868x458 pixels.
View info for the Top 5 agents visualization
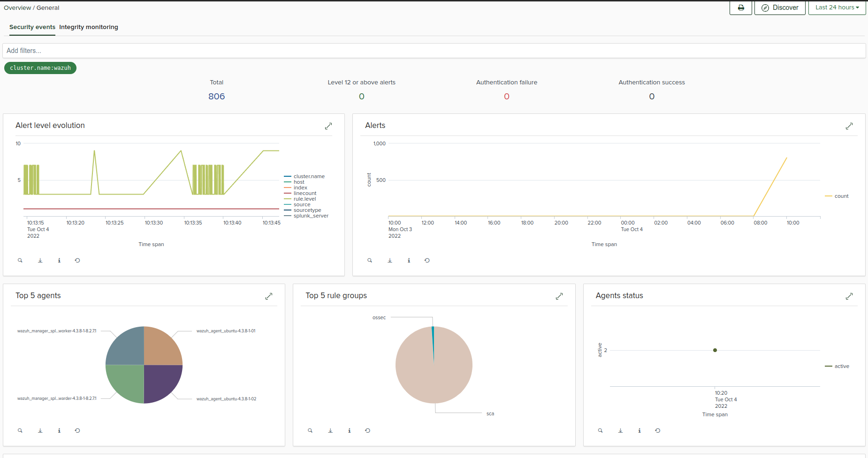point(59,430)
